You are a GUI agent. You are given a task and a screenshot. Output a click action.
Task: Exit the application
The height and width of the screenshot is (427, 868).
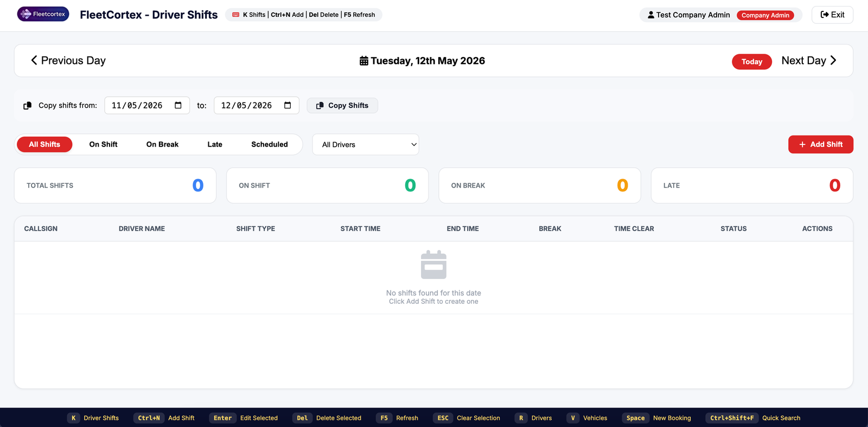(832, 15)
